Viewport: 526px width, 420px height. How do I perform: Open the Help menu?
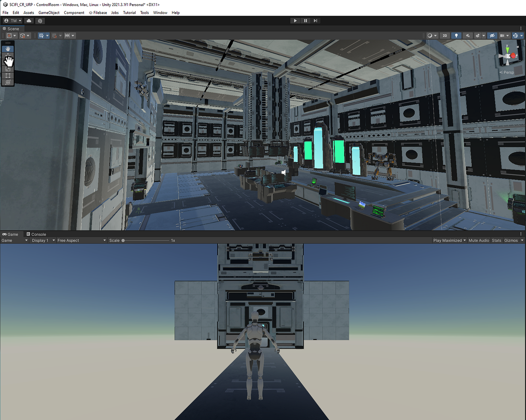click(x=175, y=12)
